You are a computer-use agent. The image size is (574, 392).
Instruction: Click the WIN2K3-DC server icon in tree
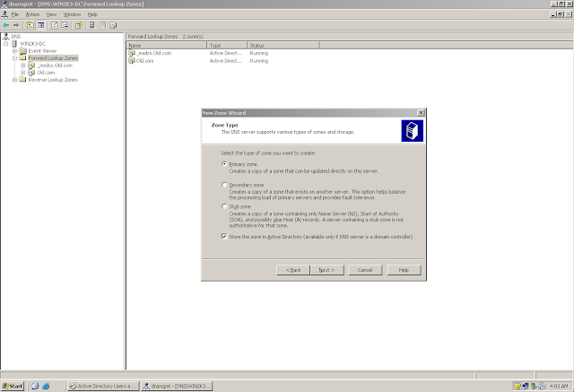pyautogui.click(x=14, y=44)
